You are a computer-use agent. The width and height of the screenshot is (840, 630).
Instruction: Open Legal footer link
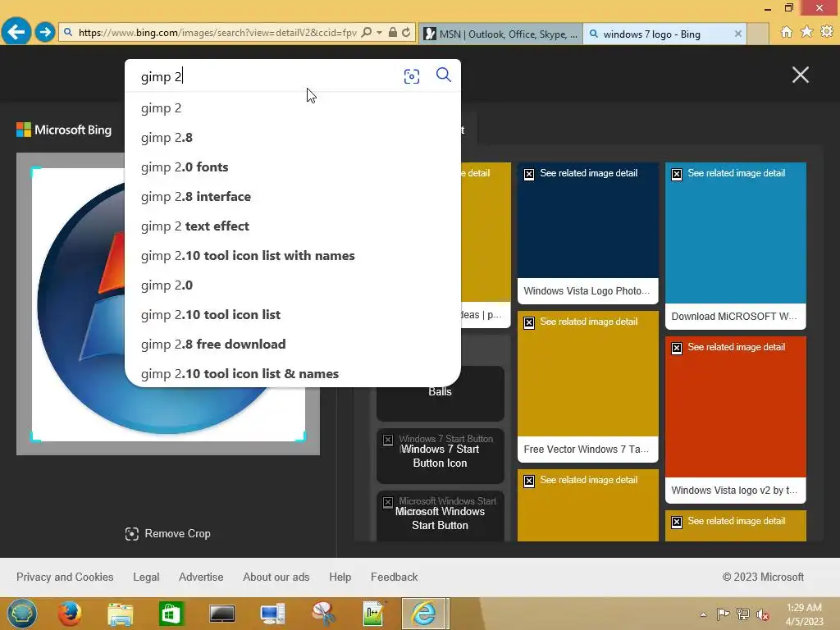(x=146, y=577)
